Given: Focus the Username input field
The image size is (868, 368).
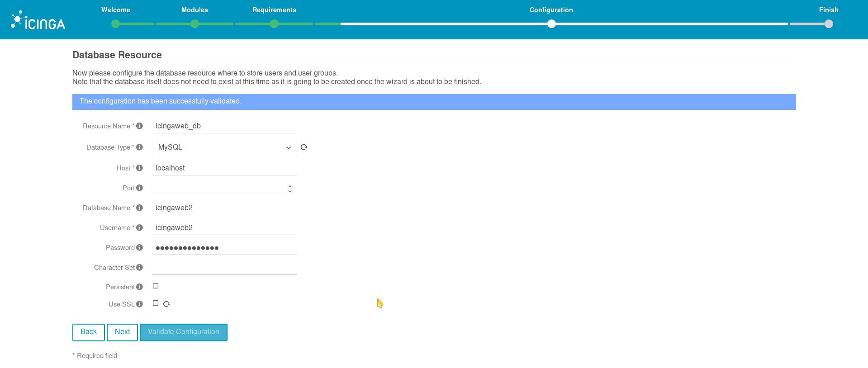Looking at the screenshot, I should tap(224, 228).
